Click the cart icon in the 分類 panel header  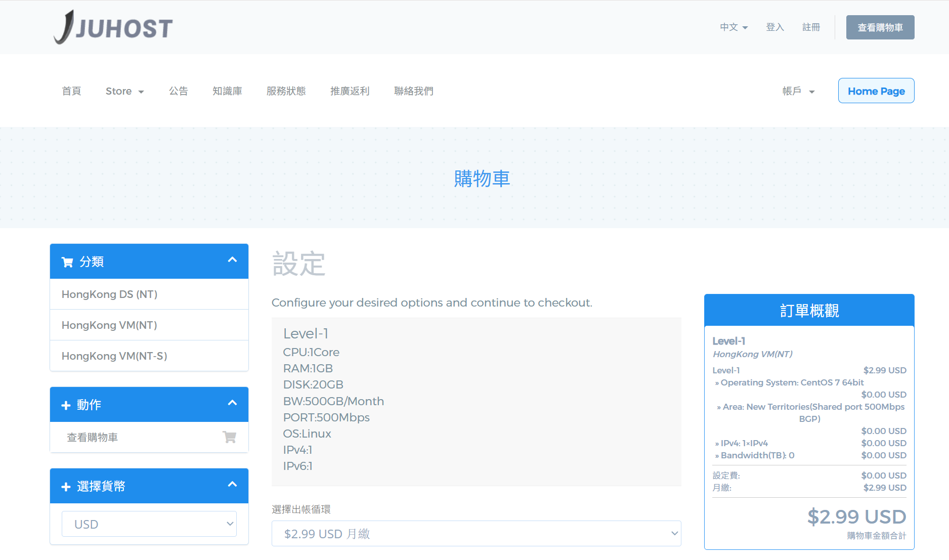pos(67,262)
